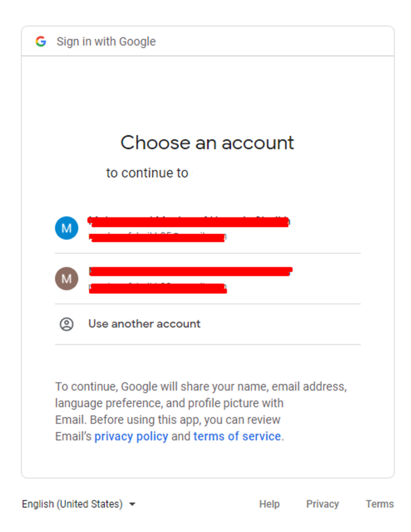Click the language dropdown arrow
411x532 pixels.
click(x=132, y=504)
